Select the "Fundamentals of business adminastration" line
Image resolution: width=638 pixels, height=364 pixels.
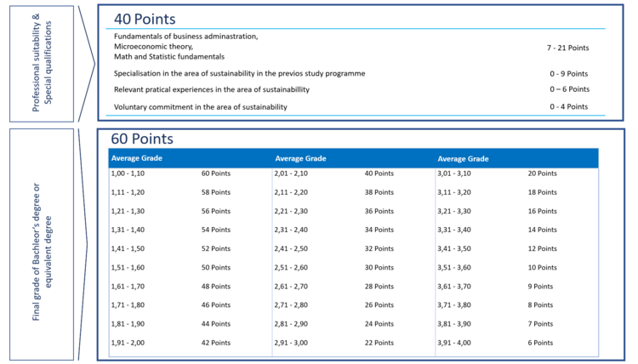point(185,37)
